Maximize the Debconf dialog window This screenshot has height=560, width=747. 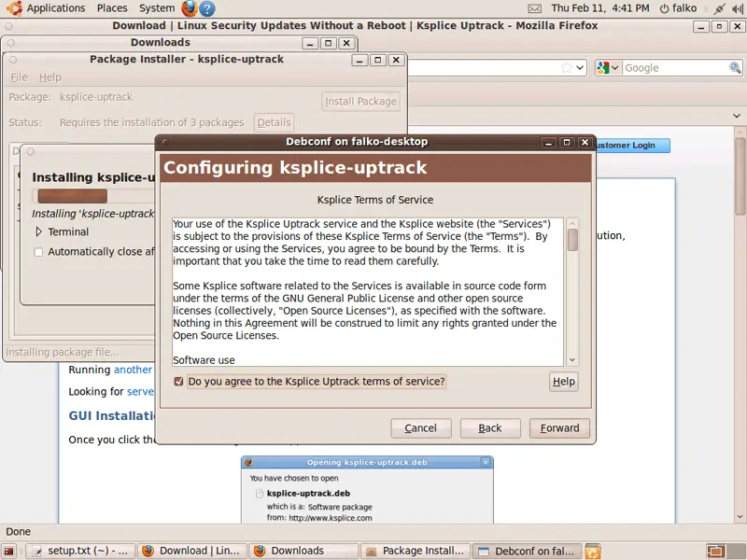pyautogui.click(x=567, y=143)
